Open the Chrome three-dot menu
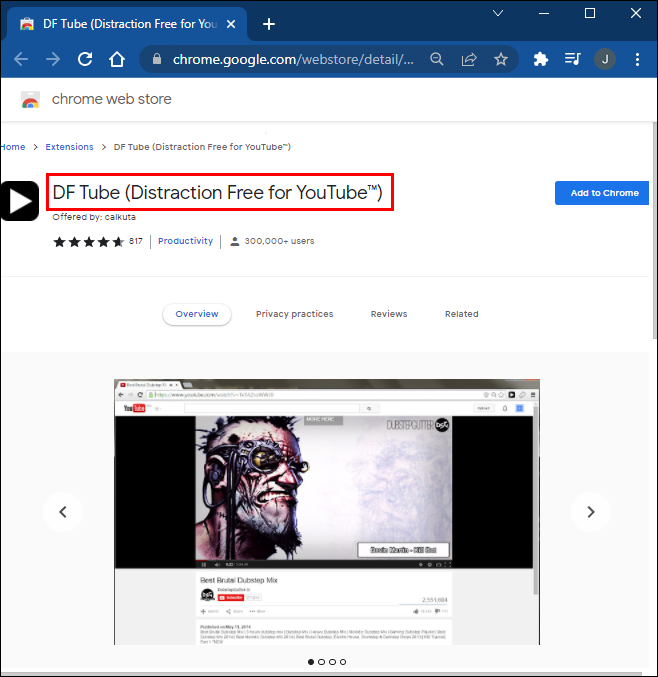 [x=637, y=59]
